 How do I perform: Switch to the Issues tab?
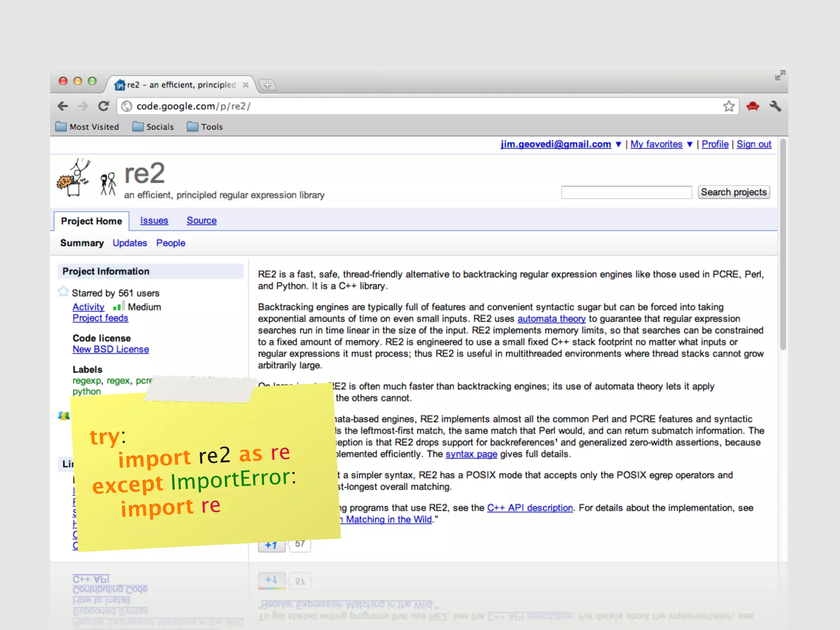click(154, 221)
